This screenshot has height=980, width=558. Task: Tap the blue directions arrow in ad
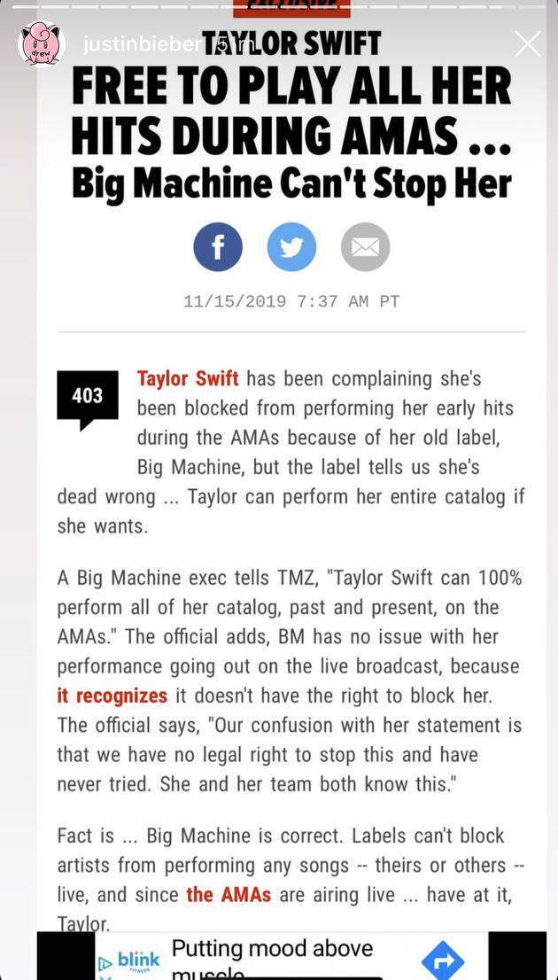(442, 960)
